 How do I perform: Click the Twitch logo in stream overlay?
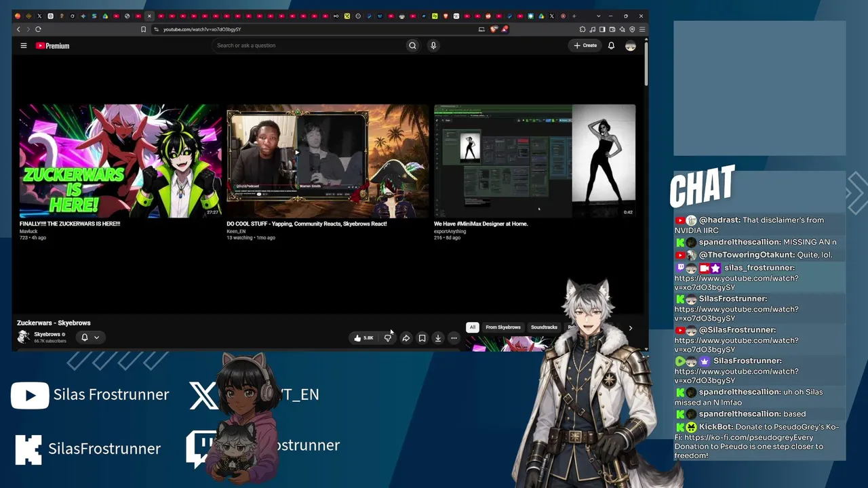point(201,449)
